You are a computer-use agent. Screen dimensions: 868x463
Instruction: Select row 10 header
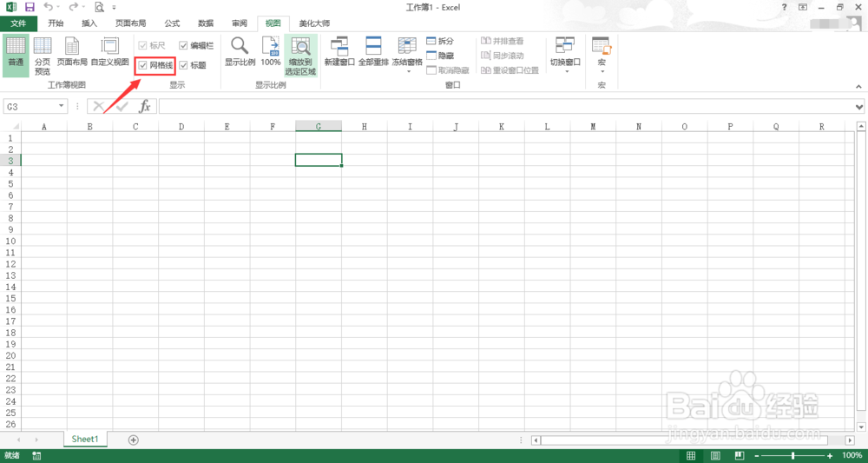tap(10, 241)
